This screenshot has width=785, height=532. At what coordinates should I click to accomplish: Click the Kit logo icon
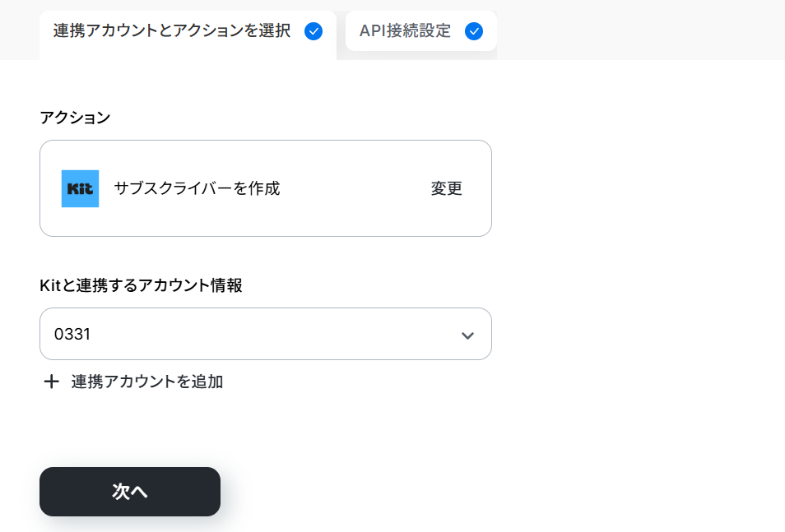point(80,188)
